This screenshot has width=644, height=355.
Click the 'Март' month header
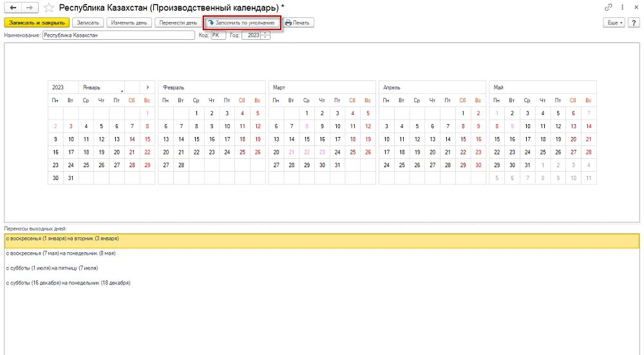(x=322, y=87)
